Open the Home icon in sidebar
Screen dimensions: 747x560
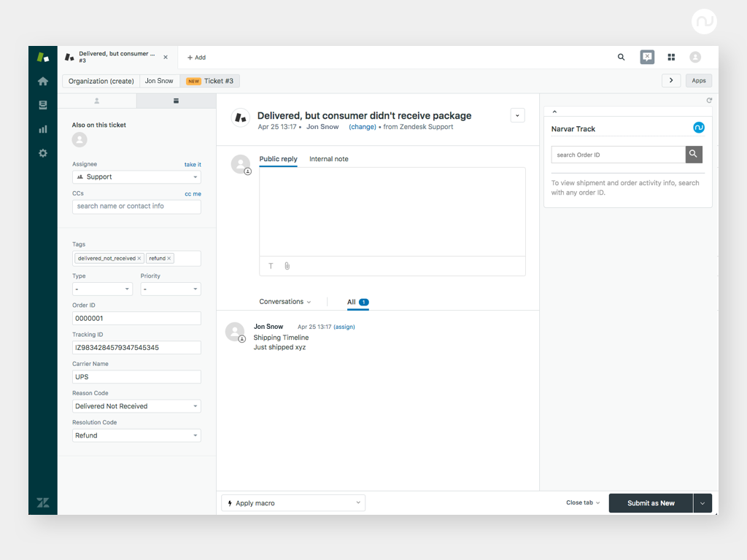click(43, 81)
